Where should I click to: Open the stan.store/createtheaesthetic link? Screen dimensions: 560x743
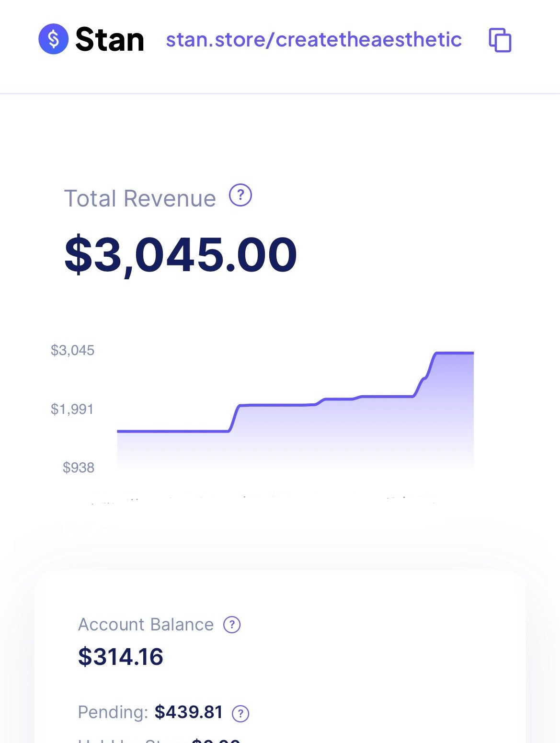click(x=314, y=40)
